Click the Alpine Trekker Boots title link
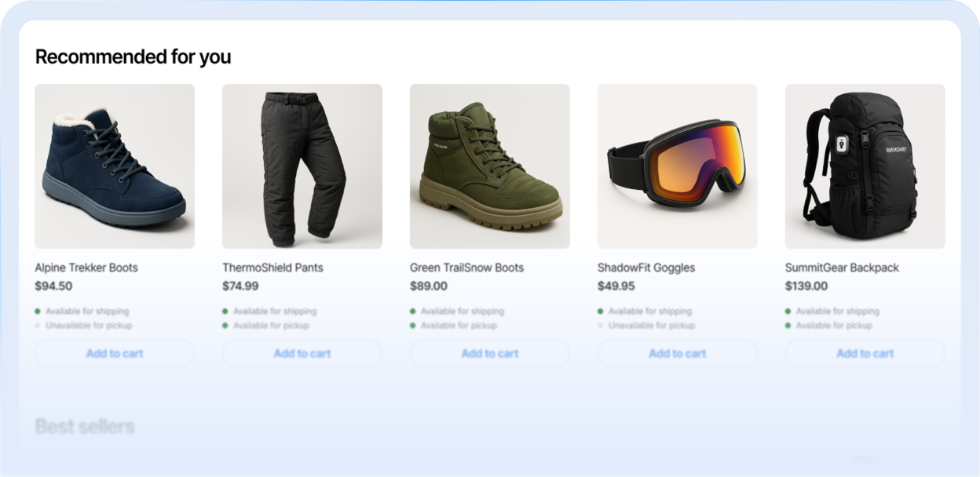 pyautogui.click(x=86, y=268)
